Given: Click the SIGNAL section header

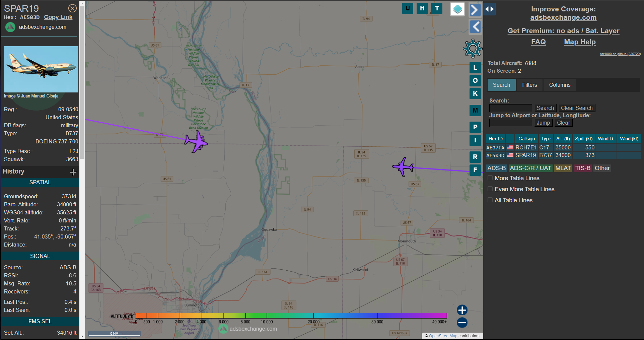Looking at the screenshot, I should tap(40, 256).
